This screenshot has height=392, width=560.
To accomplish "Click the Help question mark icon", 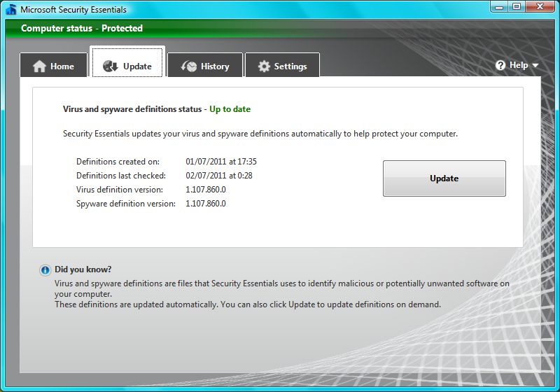I will click(x=500, y=65).
